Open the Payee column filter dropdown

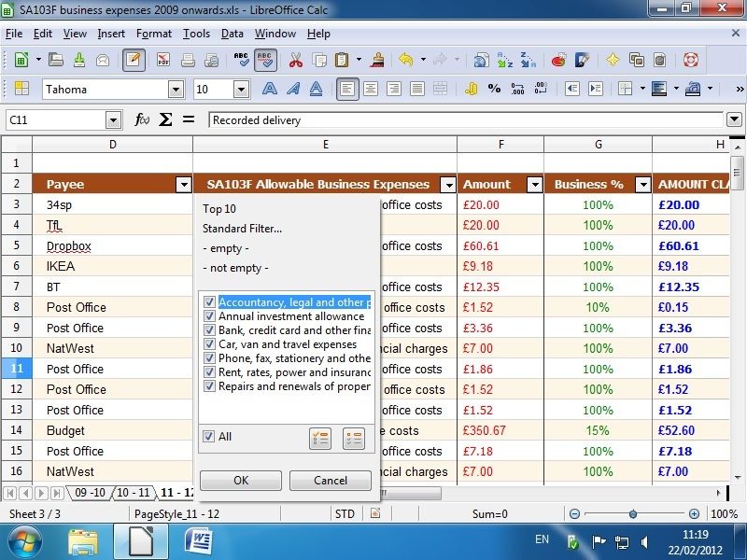tap(184, 184)
